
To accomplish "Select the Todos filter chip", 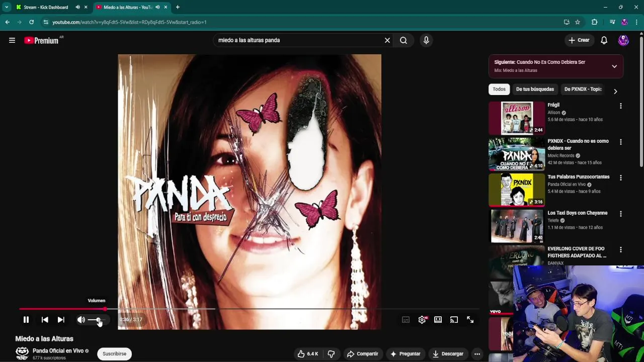I will click(499, 89).
